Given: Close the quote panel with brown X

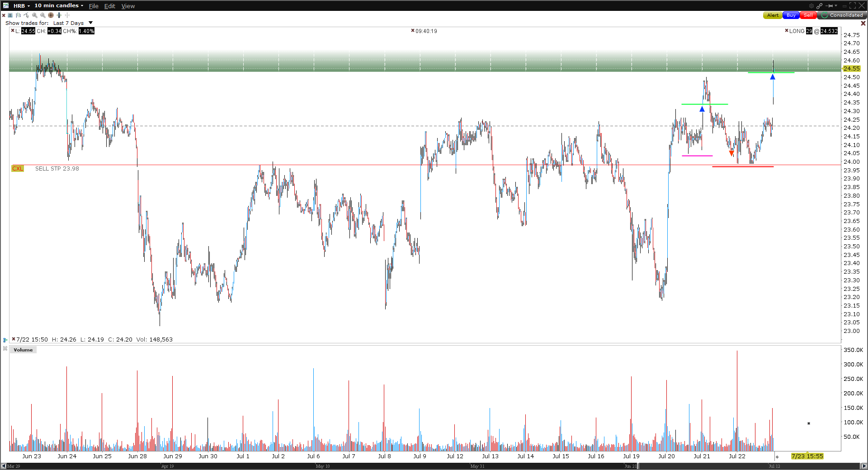Looking at the screenshot, I should point(863,23).
